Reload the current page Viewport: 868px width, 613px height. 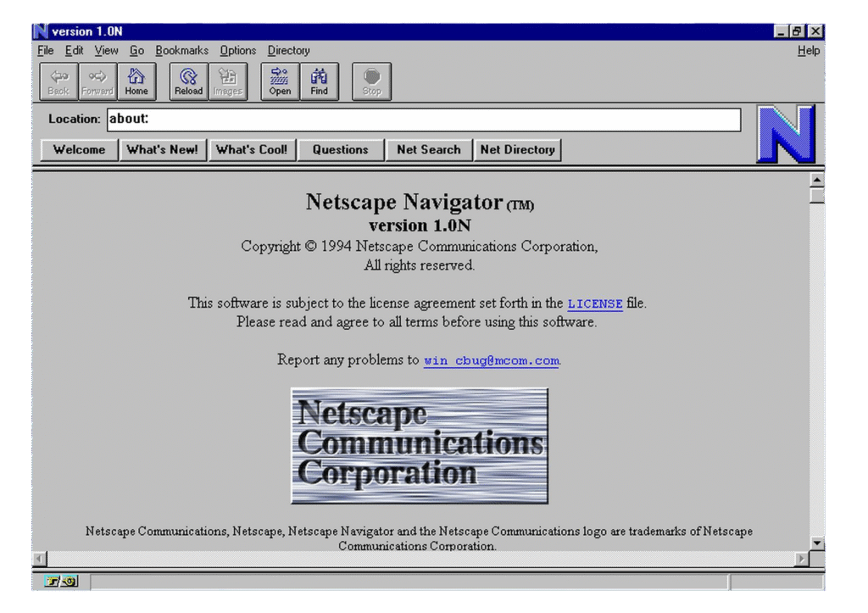tap(189, 81)
